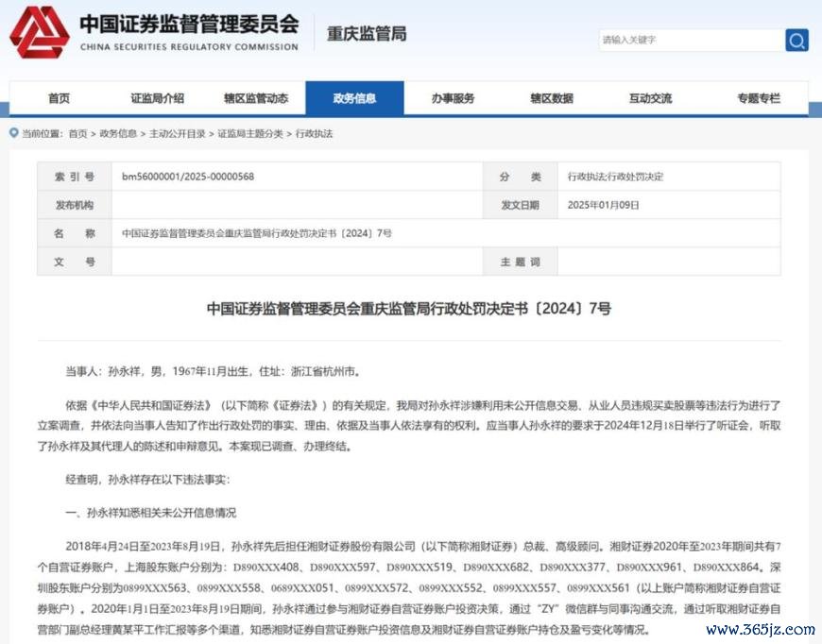The height and width of the screenshot is (644, 822).
Task: Go to the 办事服务 navigation tab
Action: coord(453,98)
